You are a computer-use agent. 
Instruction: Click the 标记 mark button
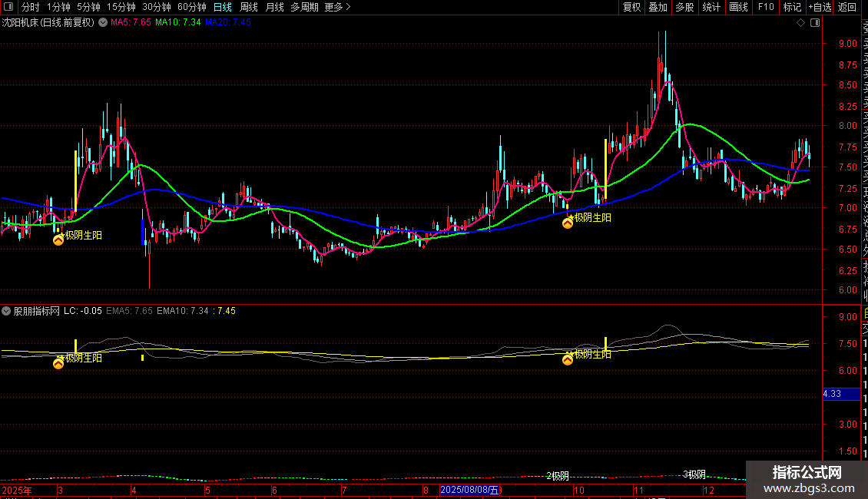click(x=792, y=7)
